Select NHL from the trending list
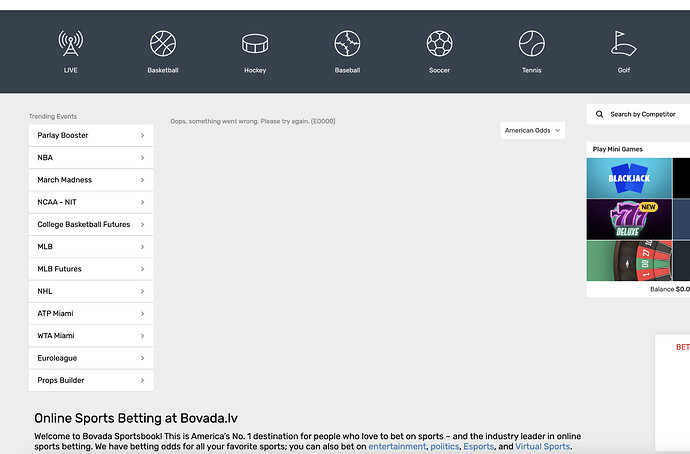This screenshot has height=454, width=690. pos(91,291)
